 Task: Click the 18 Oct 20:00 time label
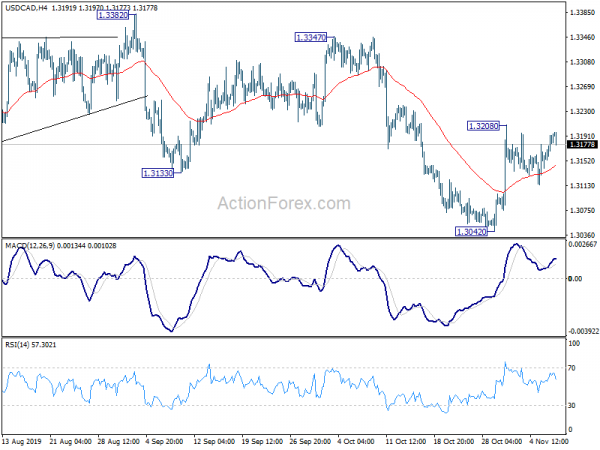point(454,442)
